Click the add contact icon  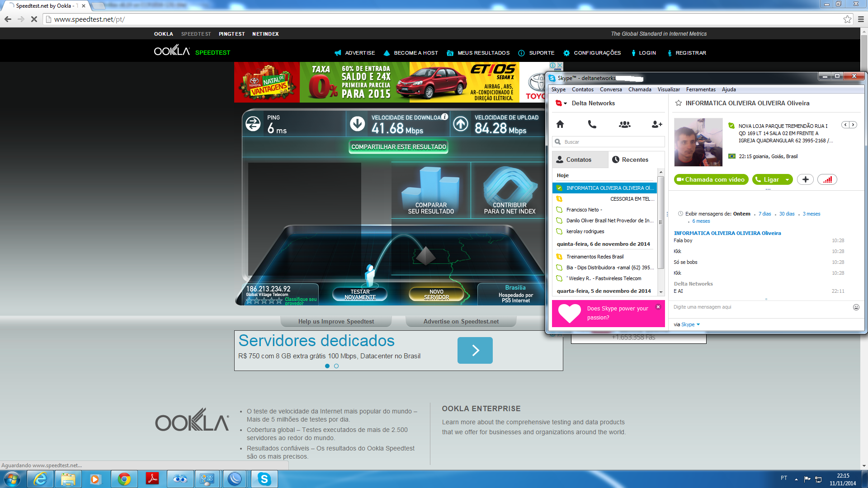pyautogui.click(x=656, y=124)
